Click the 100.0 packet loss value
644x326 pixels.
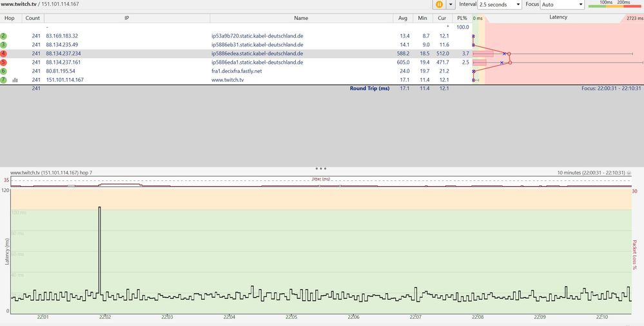click(463, 27)
